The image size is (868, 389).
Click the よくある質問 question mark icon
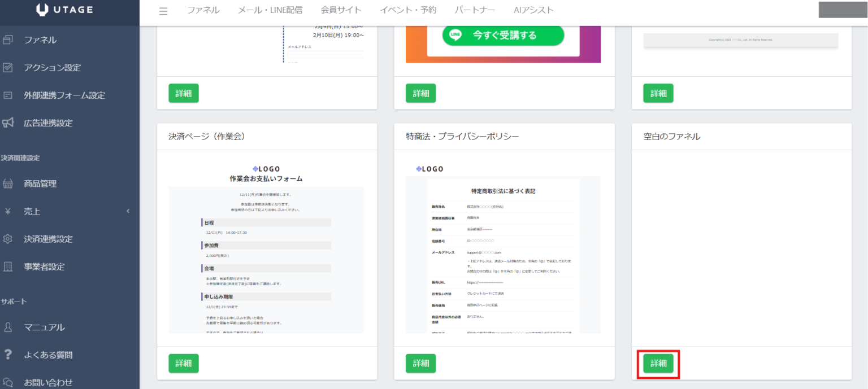8,355
